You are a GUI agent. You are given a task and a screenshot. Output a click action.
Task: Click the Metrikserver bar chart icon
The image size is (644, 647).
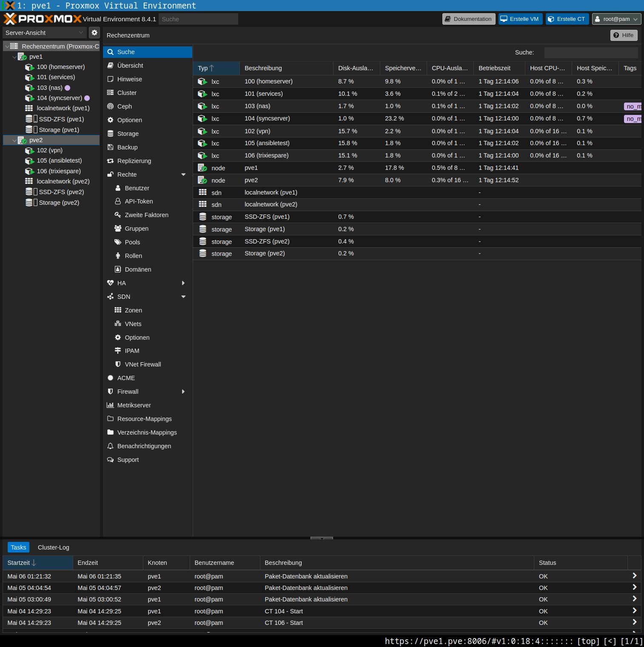(x=110, y=405)
